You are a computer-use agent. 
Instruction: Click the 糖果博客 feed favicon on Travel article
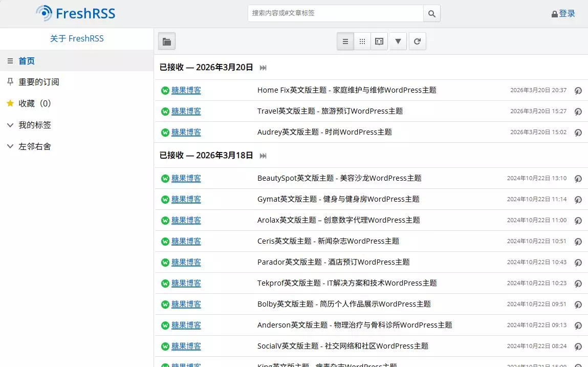[165, 111]
